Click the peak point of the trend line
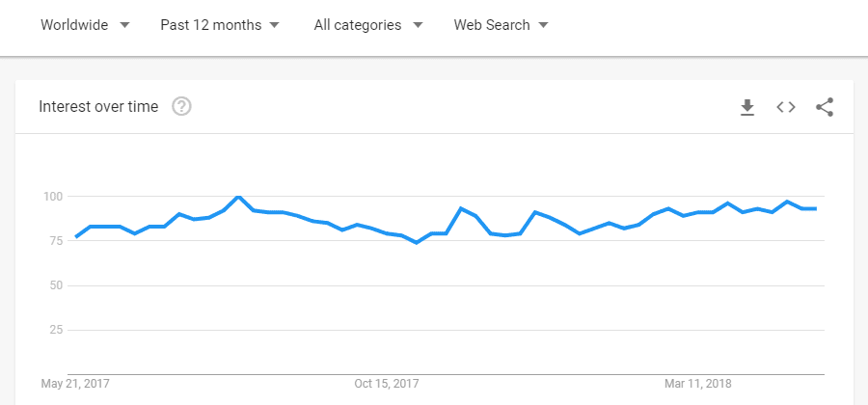 coord(238,197)
